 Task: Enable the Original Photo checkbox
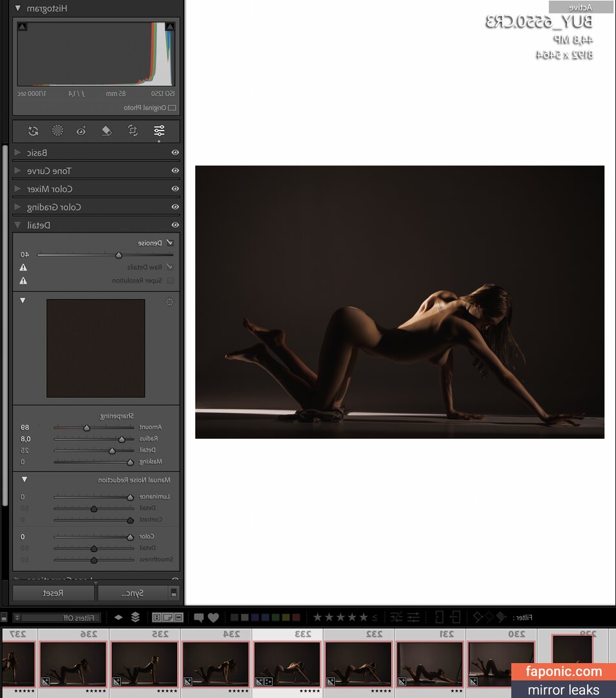(x=172, y=108)
